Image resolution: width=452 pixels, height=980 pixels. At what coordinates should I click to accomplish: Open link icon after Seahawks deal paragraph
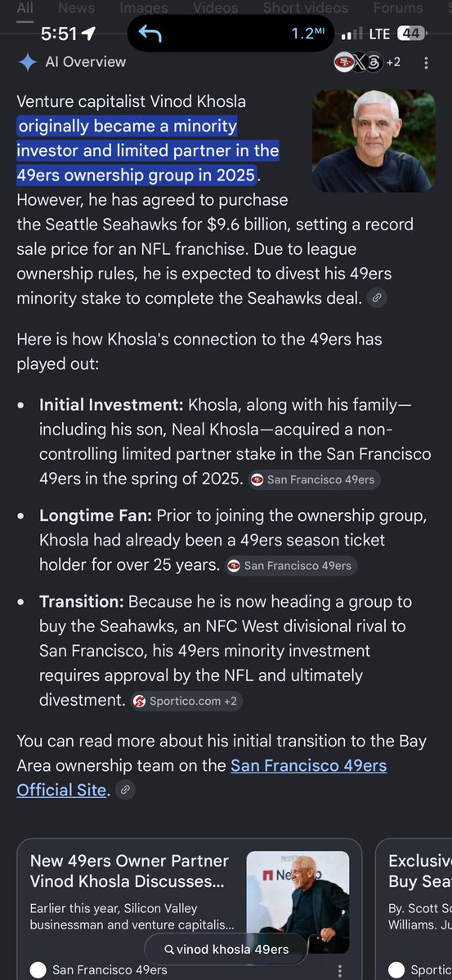pyautogui.click(x=377, y=299)
